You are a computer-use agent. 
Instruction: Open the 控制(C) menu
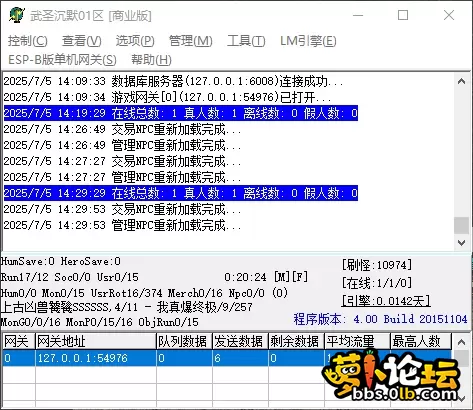click(x=28, y=41)
